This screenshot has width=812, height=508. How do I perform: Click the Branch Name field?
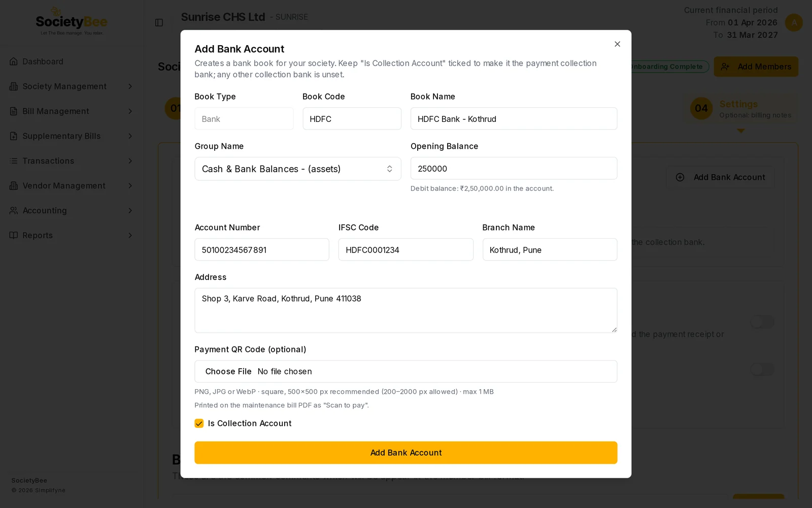(550, 249)
